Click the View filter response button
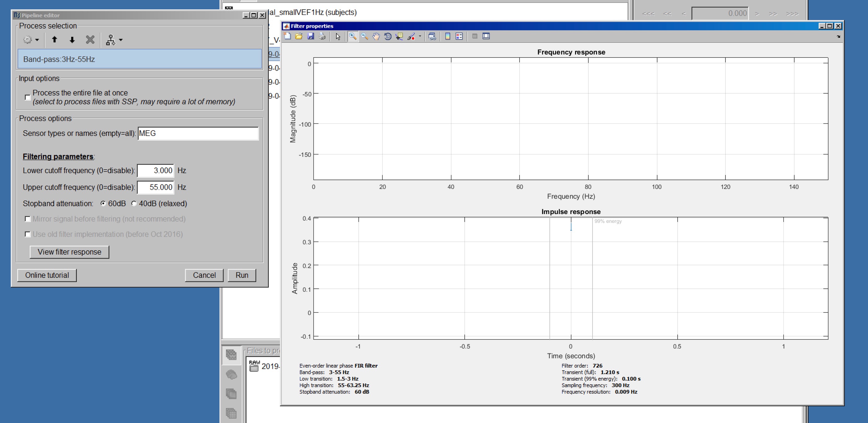 point(69,252)
